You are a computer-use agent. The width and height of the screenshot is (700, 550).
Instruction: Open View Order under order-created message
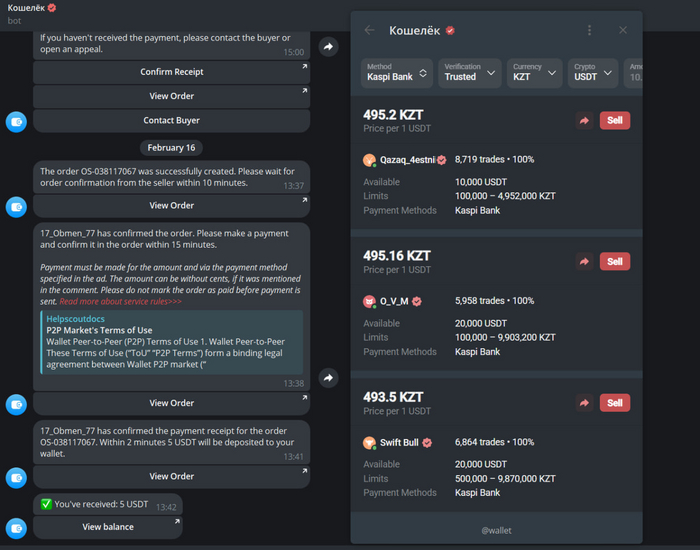[171, 205]
